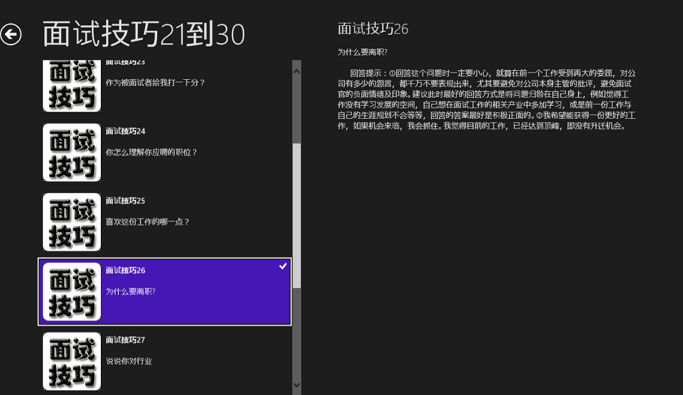Click the selected 面试技巧26 thumbnail icon
This screenshot has width=683, height=395.
click(x=72, y=292)
